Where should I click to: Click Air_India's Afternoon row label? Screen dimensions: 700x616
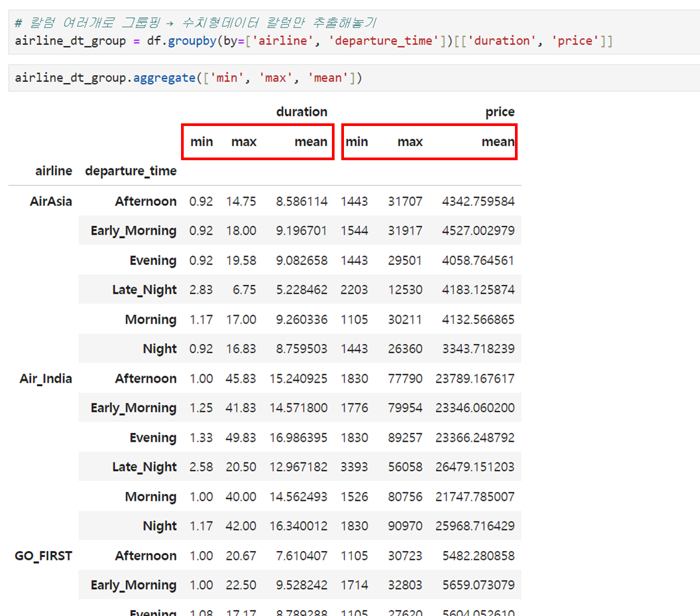146,379
